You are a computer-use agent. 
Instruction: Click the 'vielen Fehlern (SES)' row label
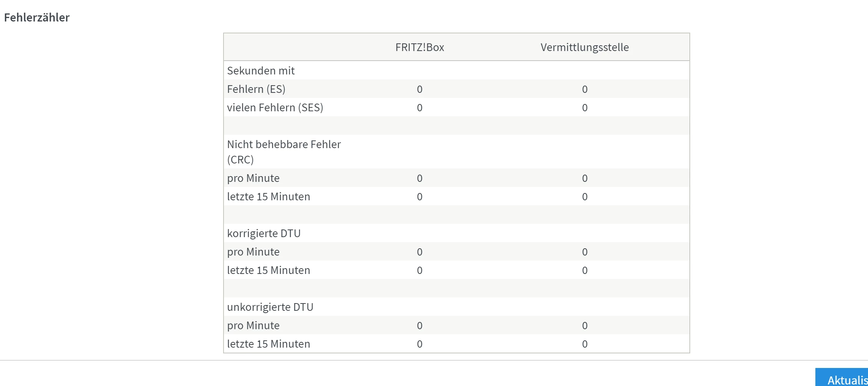click(x=275, y=107)
